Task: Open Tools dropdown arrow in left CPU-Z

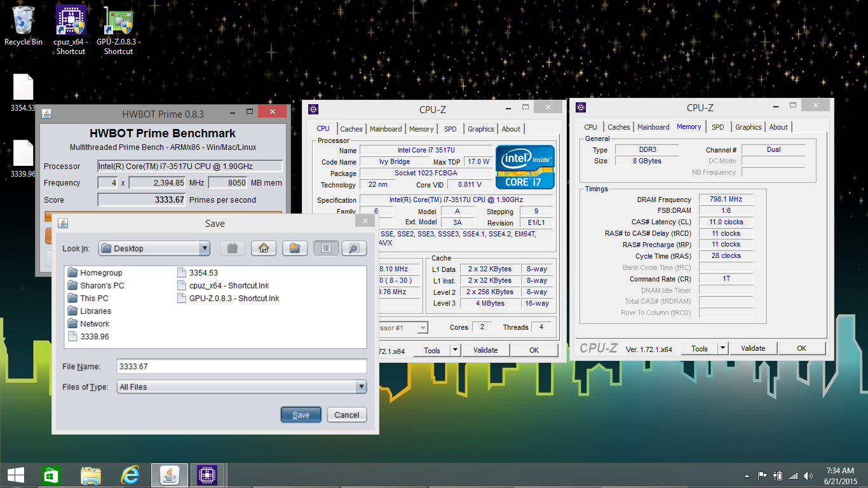Action: pyautogui.click(x=455, y=350)
